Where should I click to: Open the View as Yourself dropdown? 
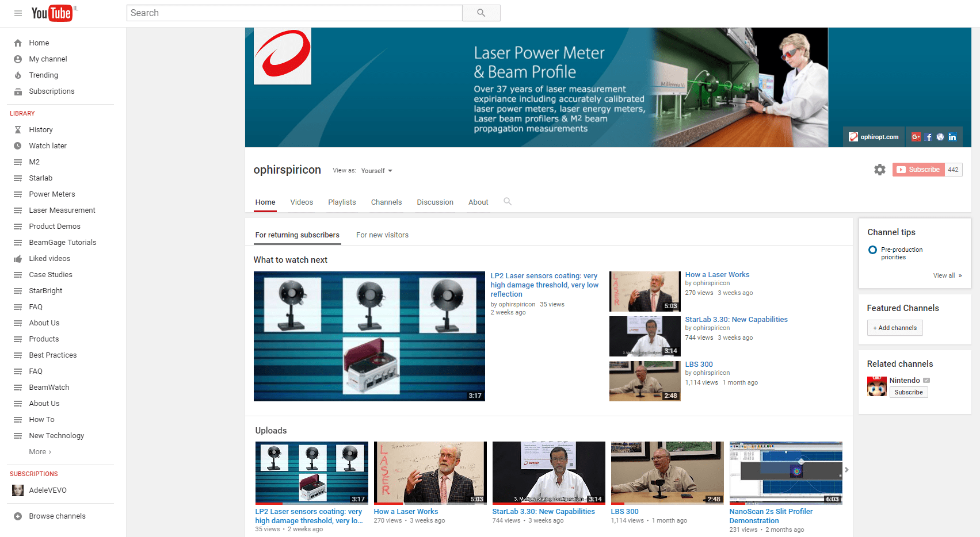point(376,171)
